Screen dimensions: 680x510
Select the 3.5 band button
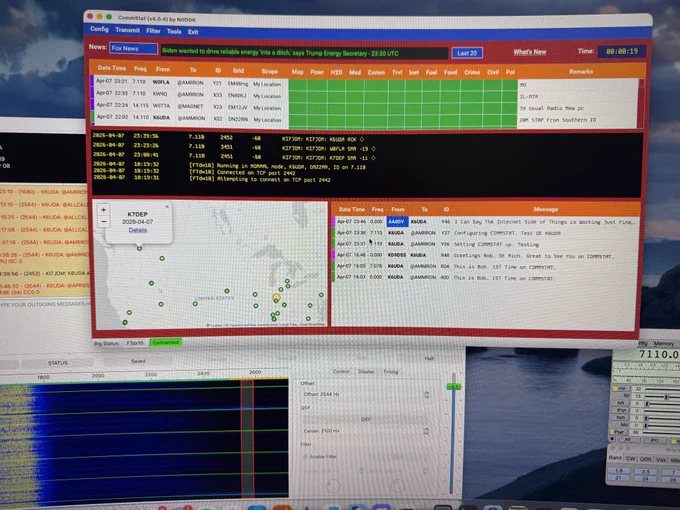coord(646,471)
